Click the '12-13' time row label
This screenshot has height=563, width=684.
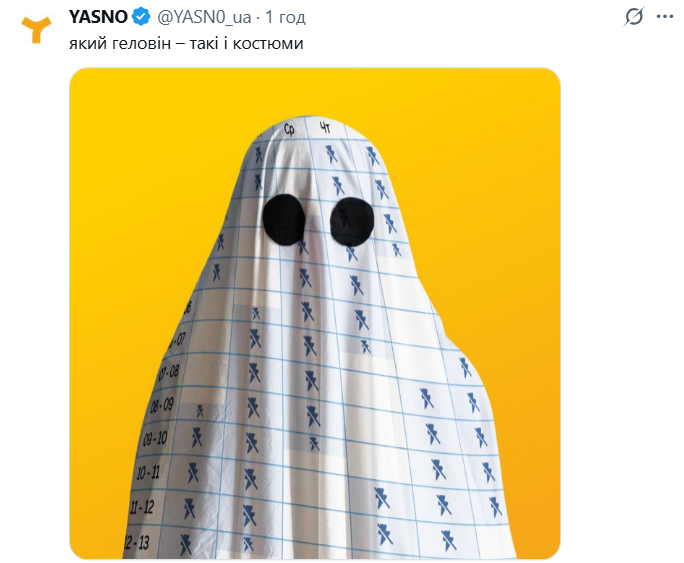click(137, 542)
